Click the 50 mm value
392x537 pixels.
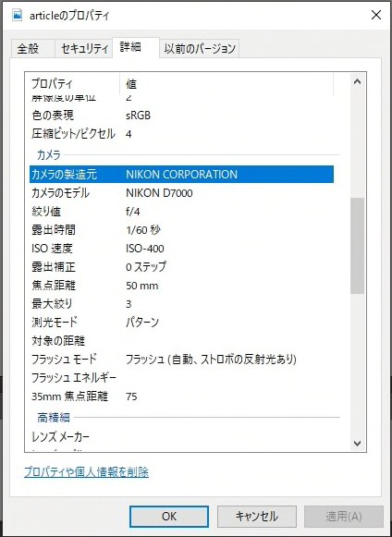click(x=141, y=286)
